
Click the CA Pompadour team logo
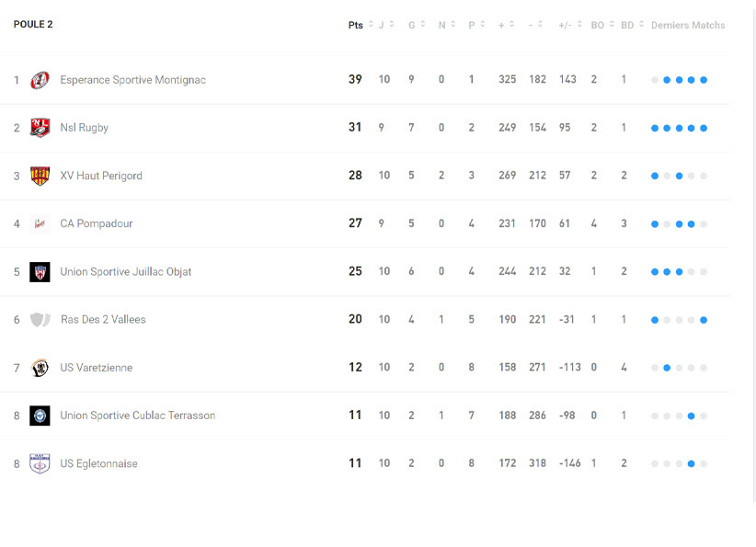(x=40, y=223)
